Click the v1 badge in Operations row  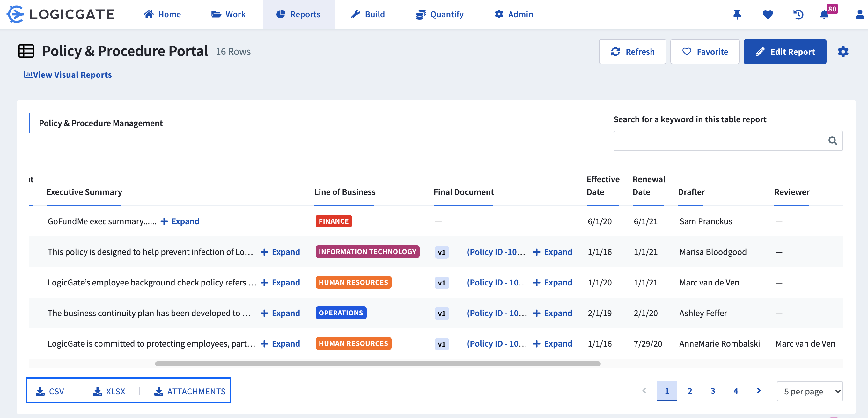(x=441, y=313)
